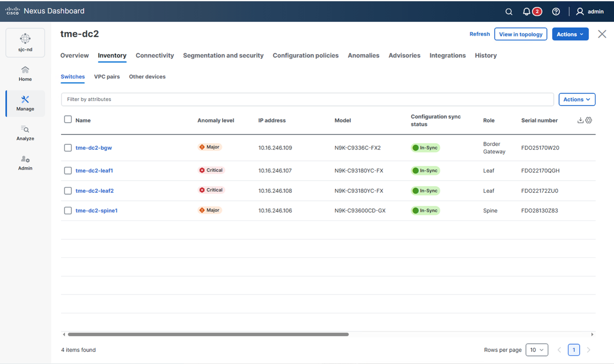Click In-Sync status for tme-dc2-leaf2
Viewport: 614px width, 364px height.
click(425, 191)
